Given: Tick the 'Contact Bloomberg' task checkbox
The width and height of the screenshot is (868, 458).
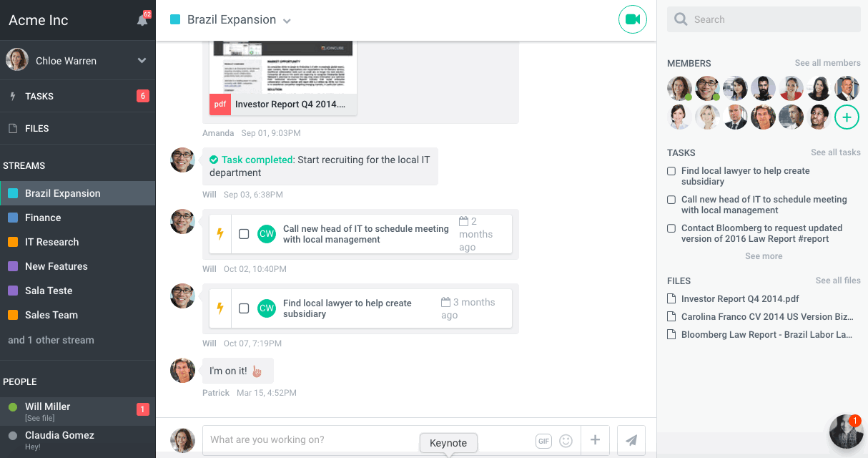Looking at the screenshot, I should point(671,228).
